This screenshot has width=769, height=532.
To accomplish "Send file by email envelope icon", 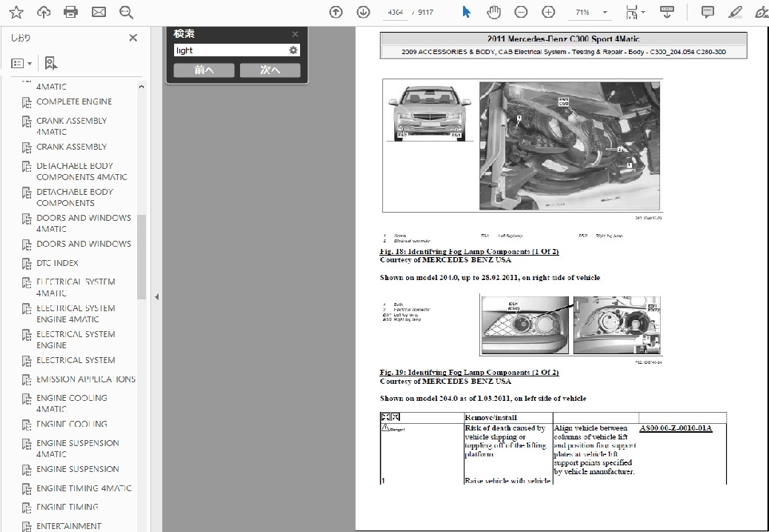I will tap(99, 13).
